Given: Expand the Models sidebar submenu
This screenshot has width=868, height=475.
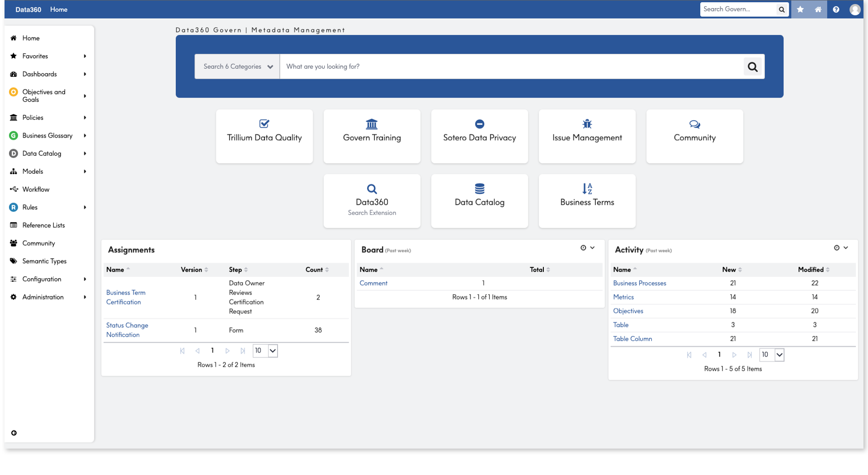Looking at the screenshot, I should (85, 171).
